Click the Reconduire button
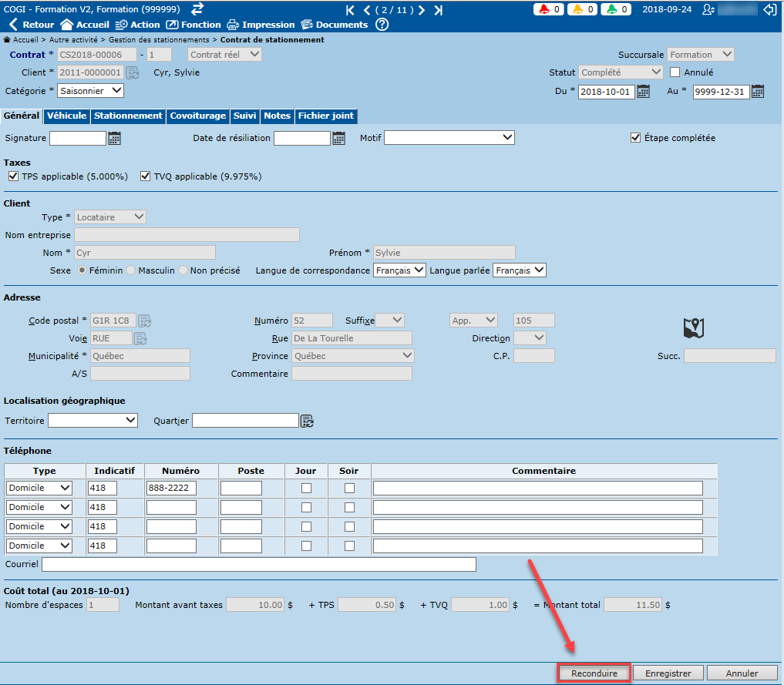The height and width of the screenshot is (685, 784). click(594, 673)
